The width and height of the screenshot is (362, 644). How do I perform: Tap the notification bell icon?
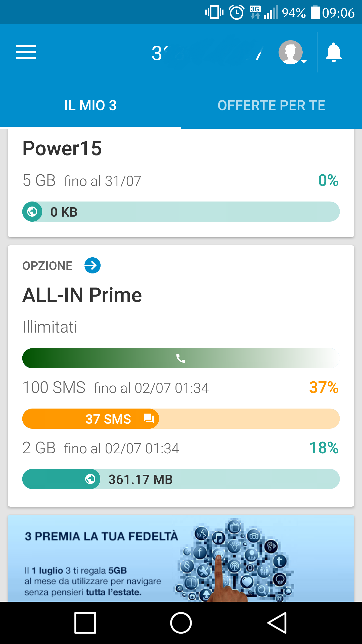click(334, 52)
